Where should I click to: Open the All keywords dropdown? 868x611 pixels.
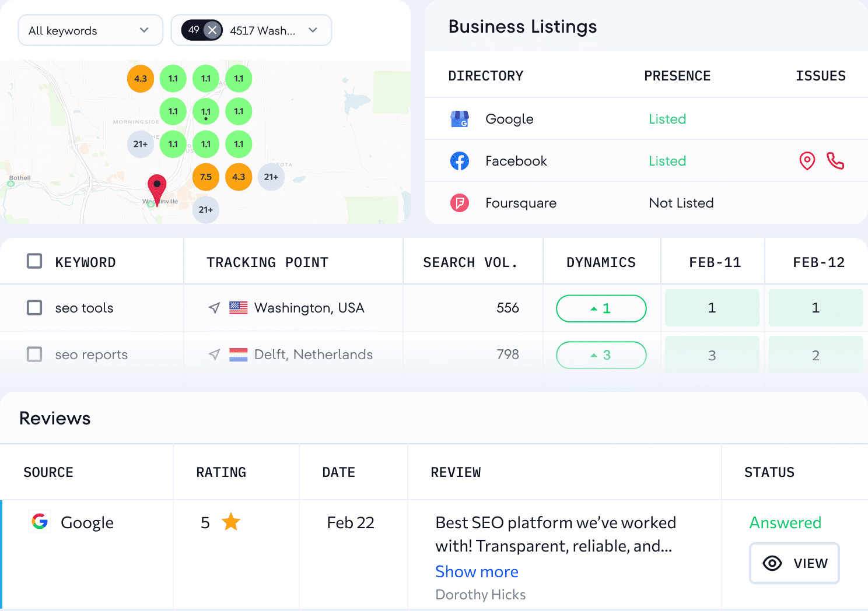click(90, 30)
